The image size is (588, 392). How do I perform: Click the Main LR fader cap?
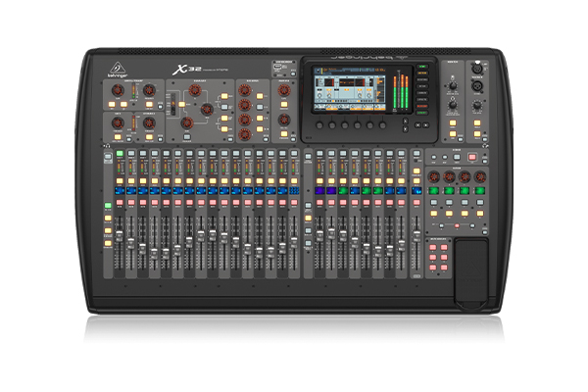pyautogui.click(x=416, y=235)
